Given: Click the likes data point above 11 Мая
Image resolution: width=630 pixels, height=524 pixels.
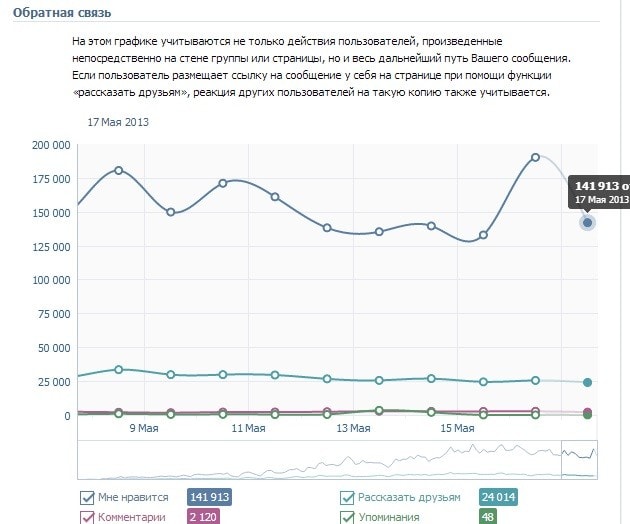Looking at the screenshot, I should [223, 183].
